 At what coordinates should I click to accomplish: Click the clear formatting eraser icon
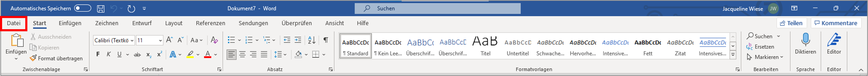click(214, 40)
